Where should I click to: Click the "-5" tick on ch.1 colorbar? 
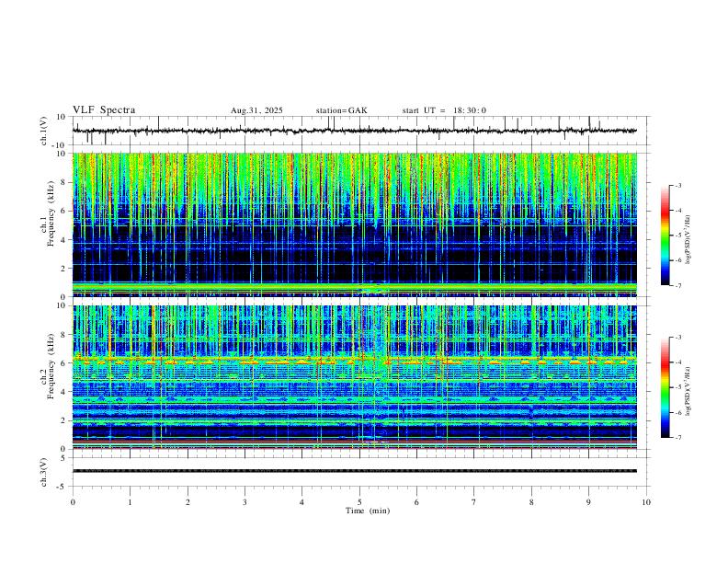pyautogui.click(x=677, y=236)
